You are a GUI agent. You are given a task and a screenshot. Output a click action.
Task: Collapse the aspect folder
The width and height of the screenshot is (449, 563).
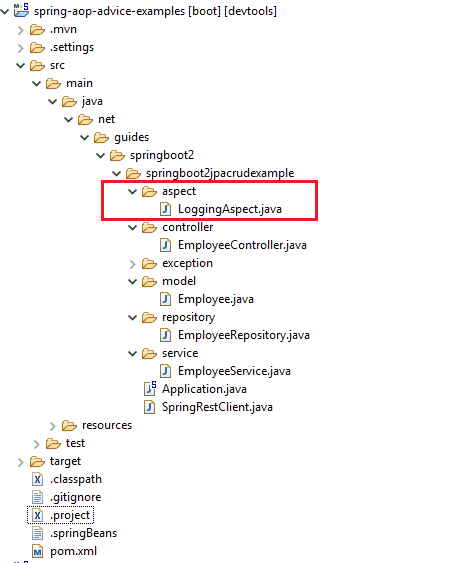coord(132,191)
